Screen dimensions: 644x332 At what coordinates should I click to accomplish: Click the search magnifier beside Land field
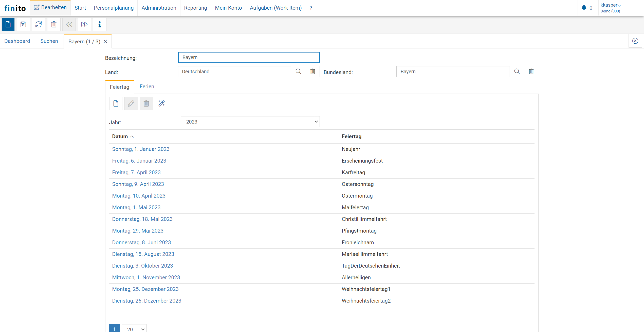(x=298, y=72)
